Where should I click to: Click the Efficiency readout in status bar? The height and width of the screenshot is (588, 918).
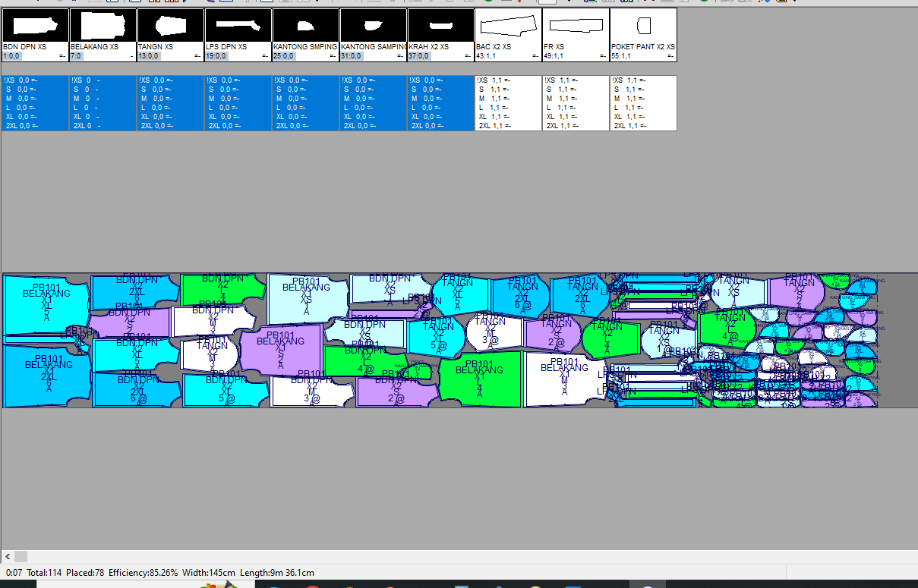[143, 573]
